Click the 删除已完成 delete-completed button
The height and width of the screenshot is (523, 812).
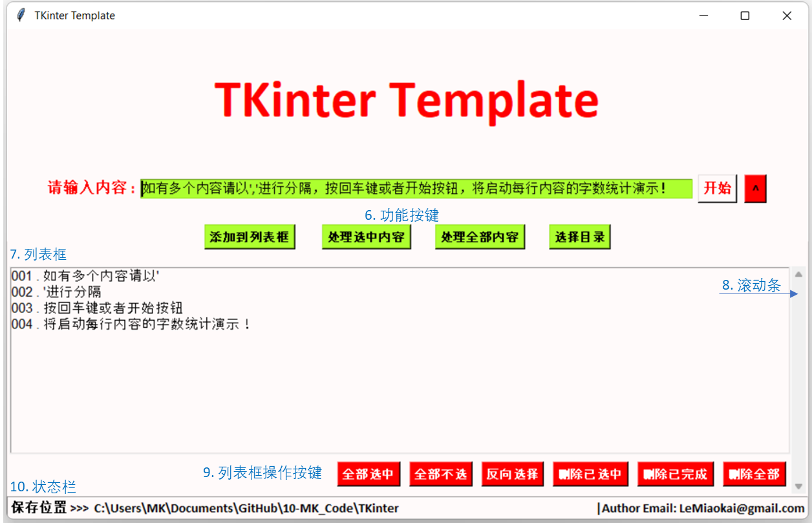coord(675,473)
